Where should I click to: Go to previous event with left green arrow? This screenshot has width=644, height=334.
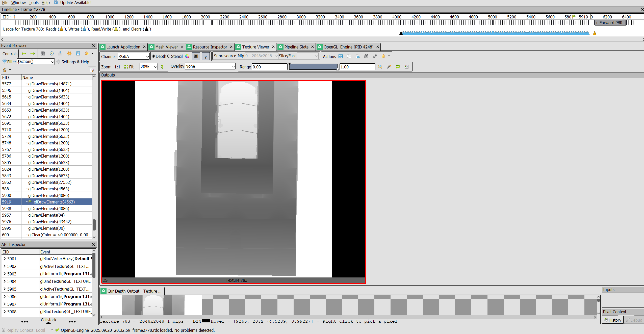pyautogui.click(x=24, y=54)
